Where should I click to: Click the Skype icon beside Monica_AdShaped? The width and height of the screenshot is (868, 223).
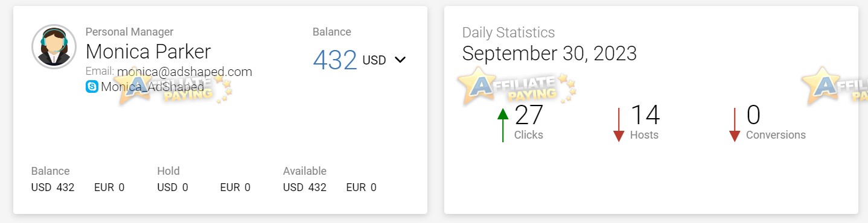(92, 87)
